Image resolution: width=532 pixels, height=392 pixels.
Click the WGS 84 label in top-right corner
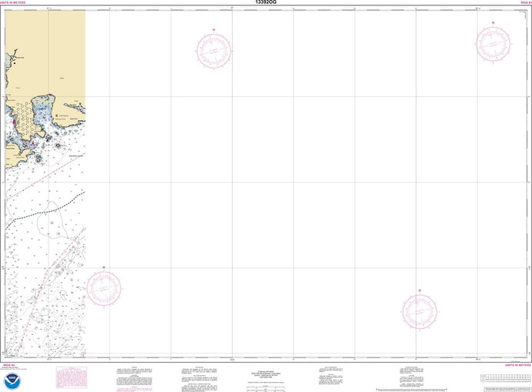(521, 3)
